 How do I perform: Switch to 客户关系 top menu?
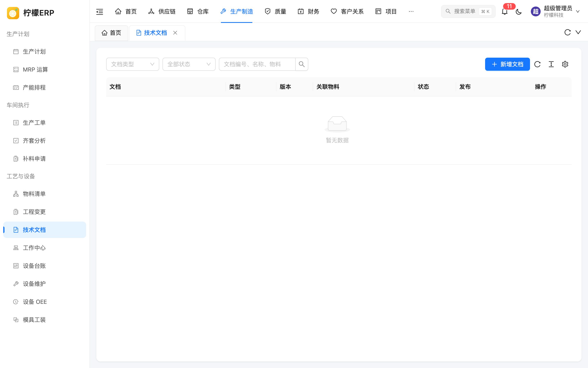point(347,11)
